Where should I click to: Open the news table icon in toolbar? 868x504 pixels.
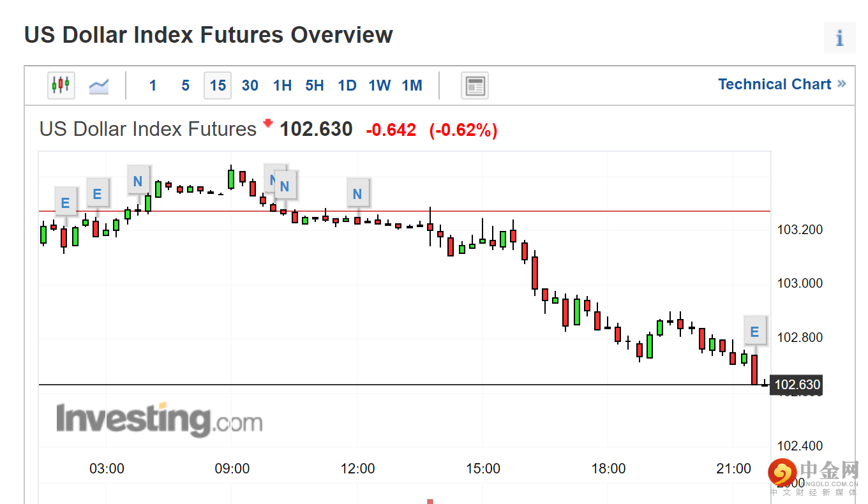click(475, 85)
